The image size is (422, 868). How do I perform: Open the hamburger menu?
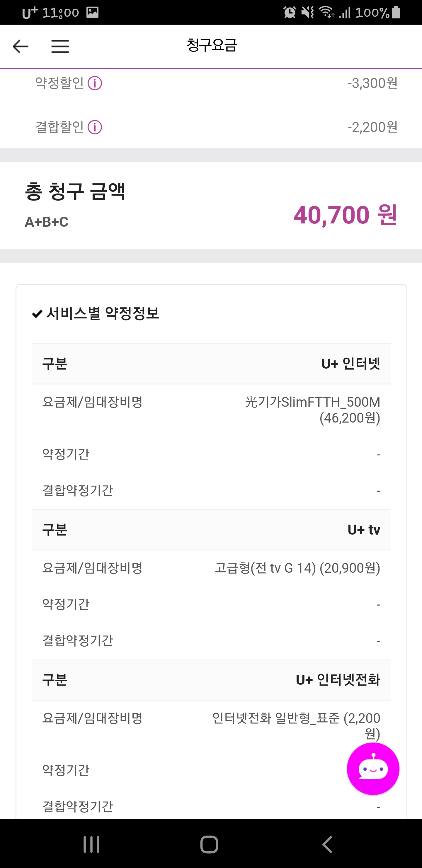click(60, 46)
